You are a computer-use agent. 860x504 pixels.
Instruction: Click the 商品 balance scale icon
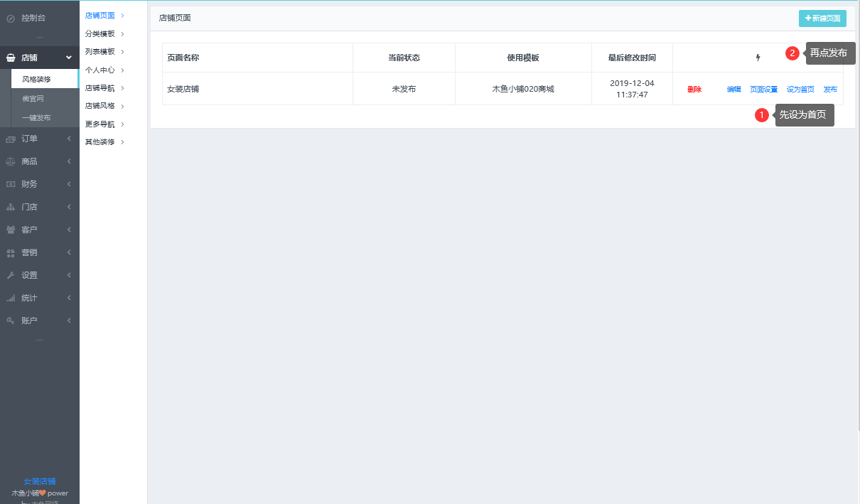click(11, 161)
